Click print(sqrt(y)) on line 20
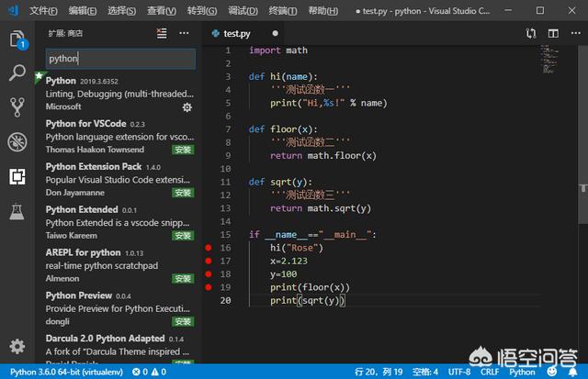This screenshot has width=588, height=379. tap(308, 300)
